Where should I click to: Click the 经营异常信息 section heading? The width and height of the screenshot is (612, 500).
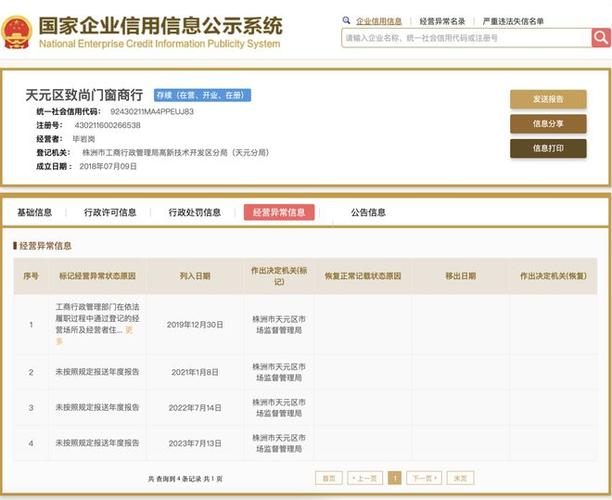45,246
